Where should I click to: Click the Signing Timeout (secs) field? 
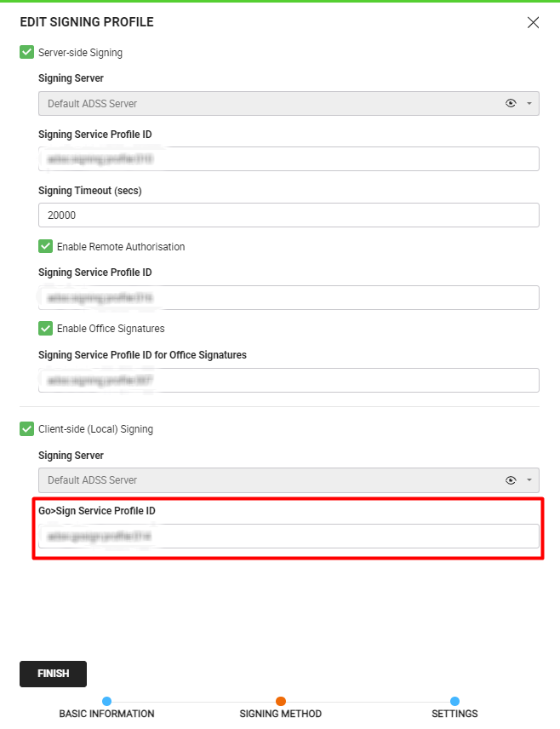point(289,215)
